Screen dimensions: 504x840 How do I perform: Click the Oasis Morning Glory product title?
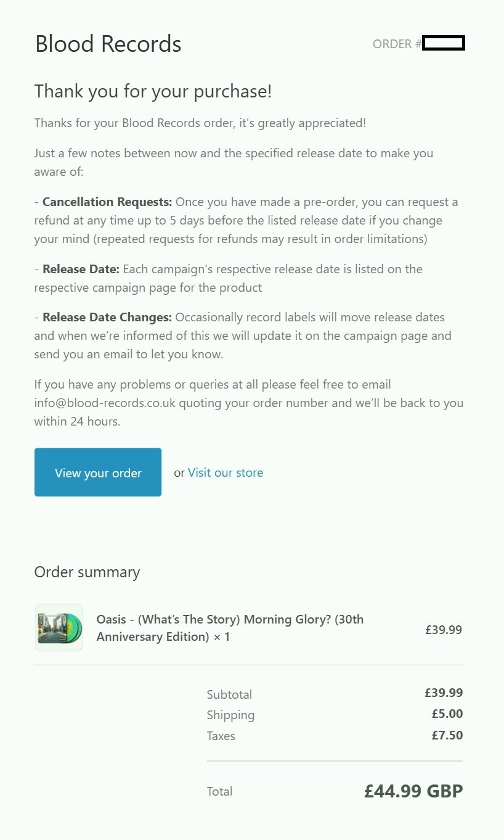tap(230, 628)
